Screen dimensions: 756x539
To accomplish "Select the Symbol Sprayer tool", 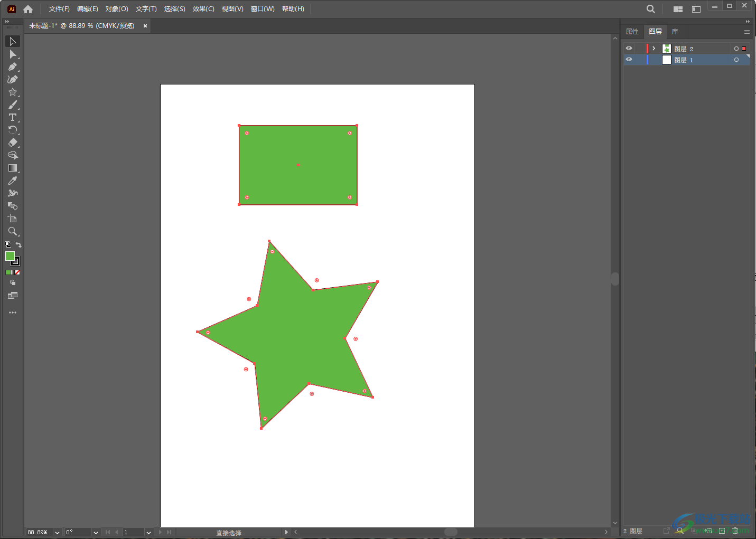I will click(x=13, y=193).
